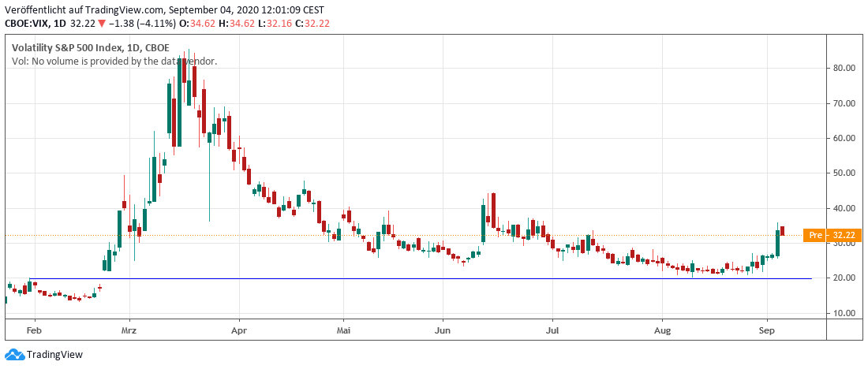This screenshot has width=868, height=369.
Task: Click the volume notice text line
Action: (x=114, y=61)
